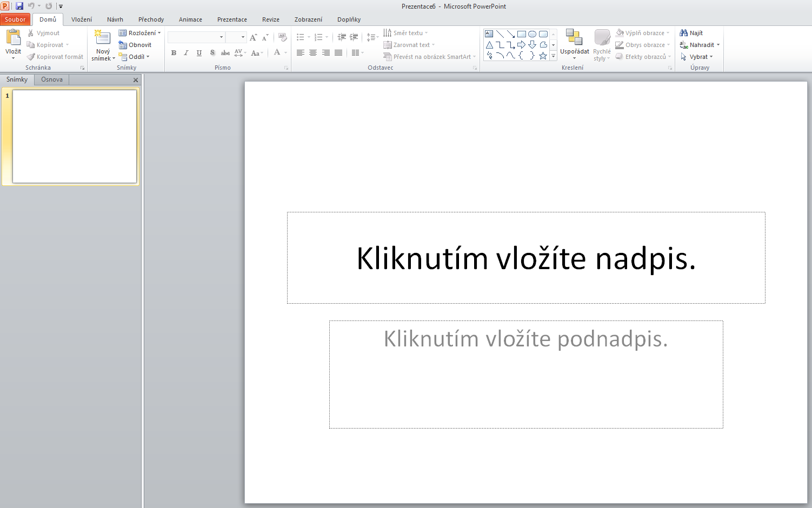This screenshot has width=812, height=508.
Task: Select the left brace shape
Action: coord(522,56)
